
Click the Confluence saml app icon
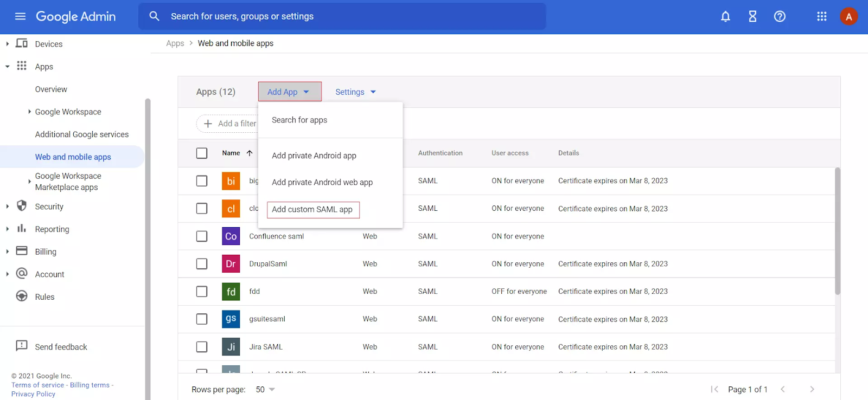pyautogui.click(x=231, y=236)
